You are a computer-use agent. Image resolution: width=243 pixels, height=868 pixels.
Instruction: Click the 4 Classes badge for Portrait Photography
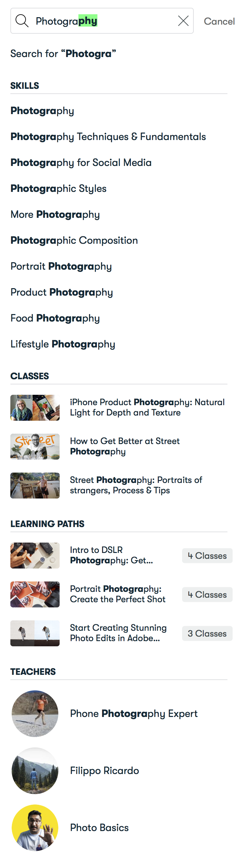click(207, 594)
